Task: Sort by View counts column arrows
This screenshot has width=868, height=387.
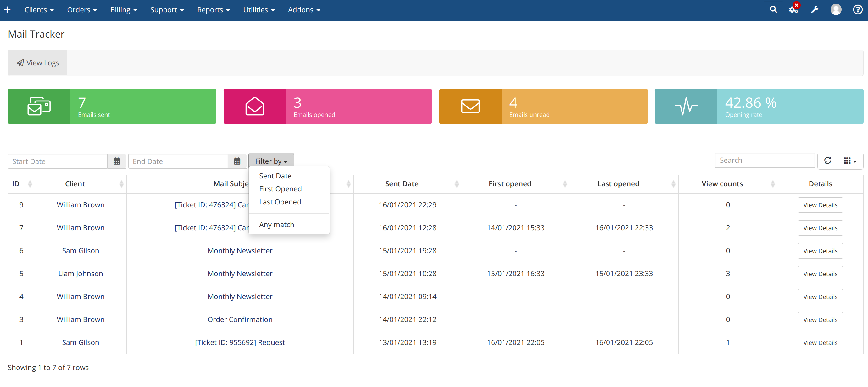Action: (773, 184)
